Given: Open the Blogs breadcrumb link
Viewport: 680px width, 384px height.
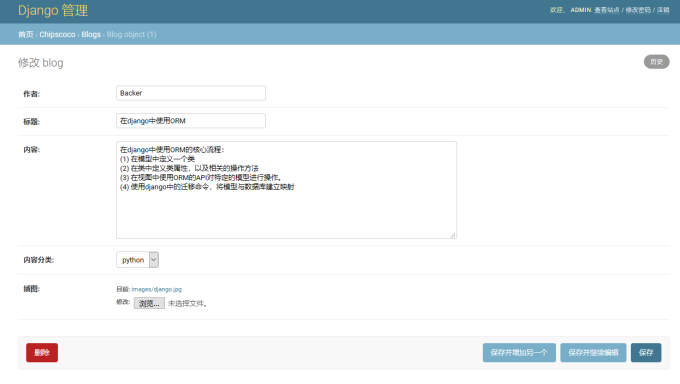Looking at the screenshot, I should click(91, 34).
